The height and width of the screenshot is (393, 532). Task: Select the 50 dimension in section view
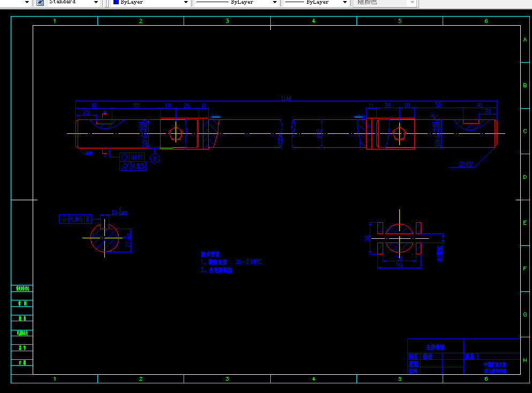tap(399, 266)
